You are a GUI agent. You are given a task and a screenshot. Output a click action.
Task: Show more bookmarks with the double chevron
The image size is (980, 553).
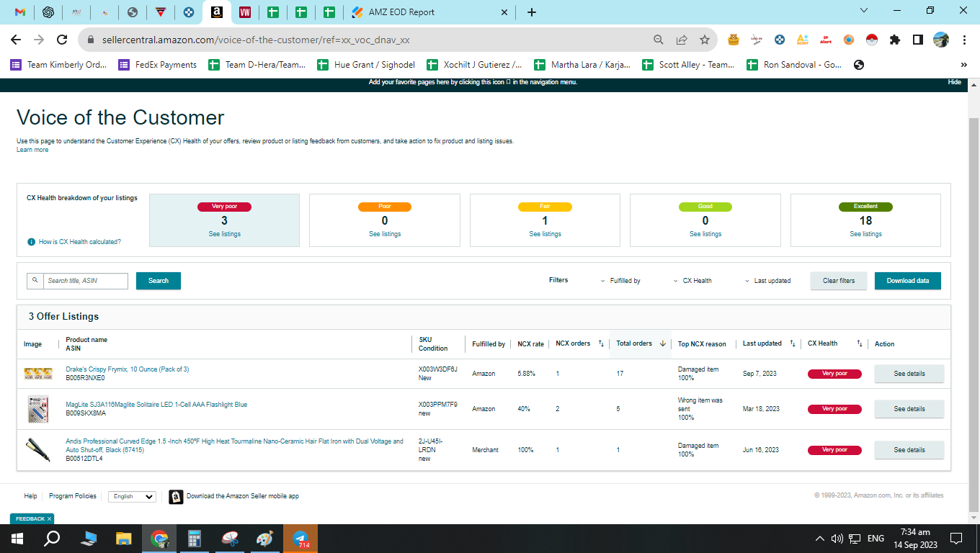click(x=963, y=65)
